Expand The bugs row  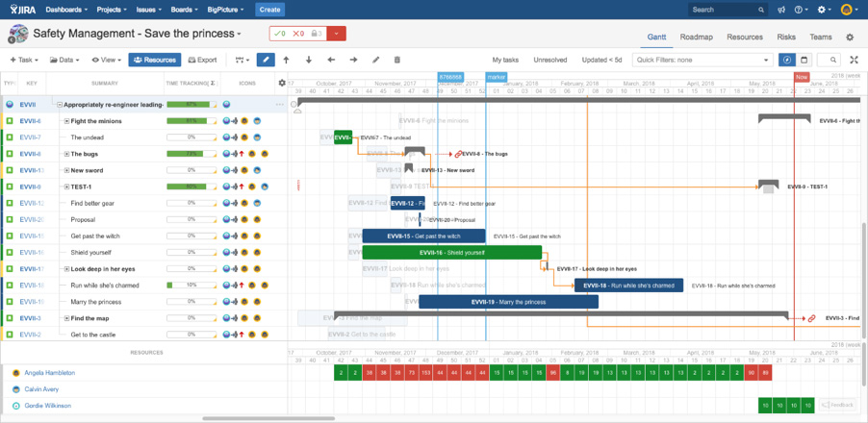pyautogui.click(x=67, y=154)
